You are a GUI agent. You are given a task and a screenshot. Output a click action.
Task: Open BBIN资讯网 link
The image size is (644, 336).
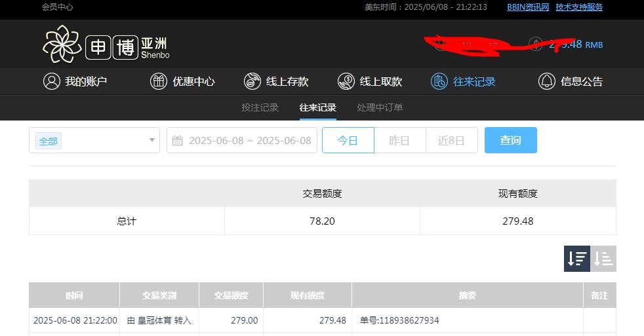tap(528, 7)
